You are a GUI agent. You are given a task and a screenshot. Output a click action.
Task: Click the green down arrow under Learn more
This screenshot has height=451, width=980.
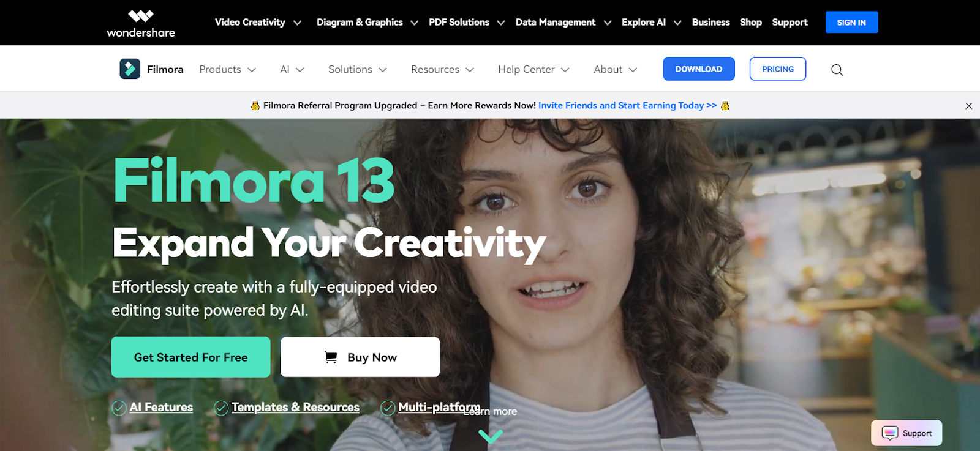click(x=491, y=436)
